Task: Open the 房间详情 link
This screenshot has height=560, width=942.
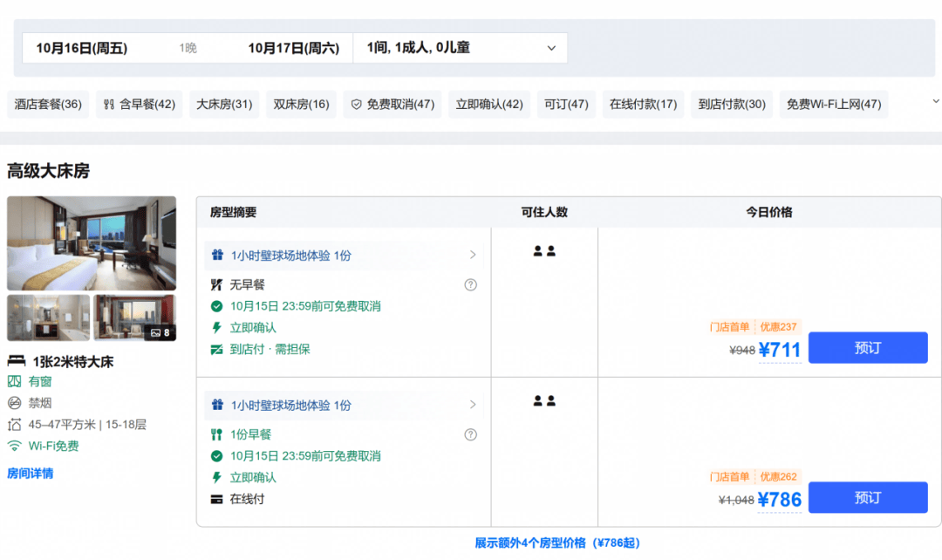Action: click(30, 474)
